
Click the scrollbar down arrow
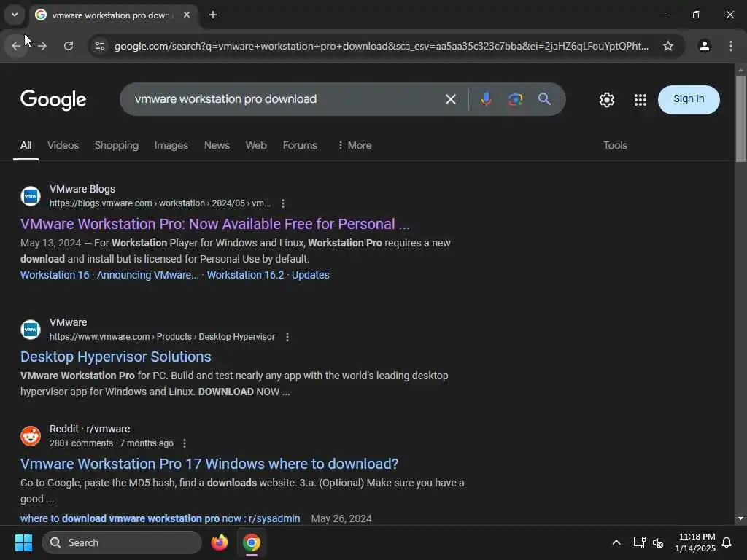[740, 518]
